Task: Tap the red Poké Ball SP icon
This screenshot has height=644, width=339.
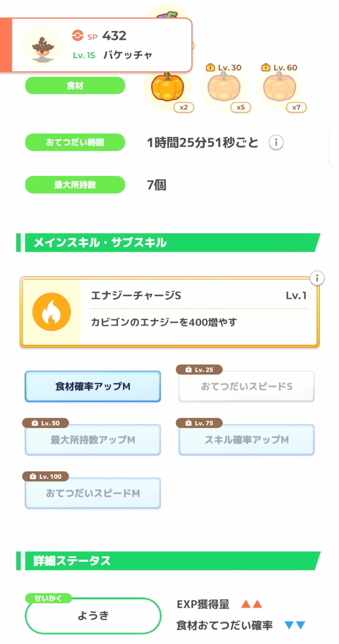Action: [78, 36]
